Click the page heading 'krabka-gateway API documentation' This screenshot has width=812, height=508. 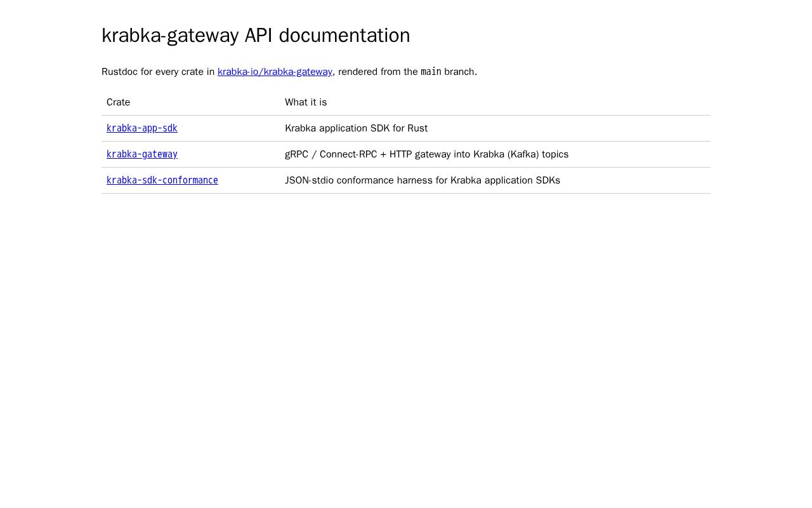click(256, 35)
